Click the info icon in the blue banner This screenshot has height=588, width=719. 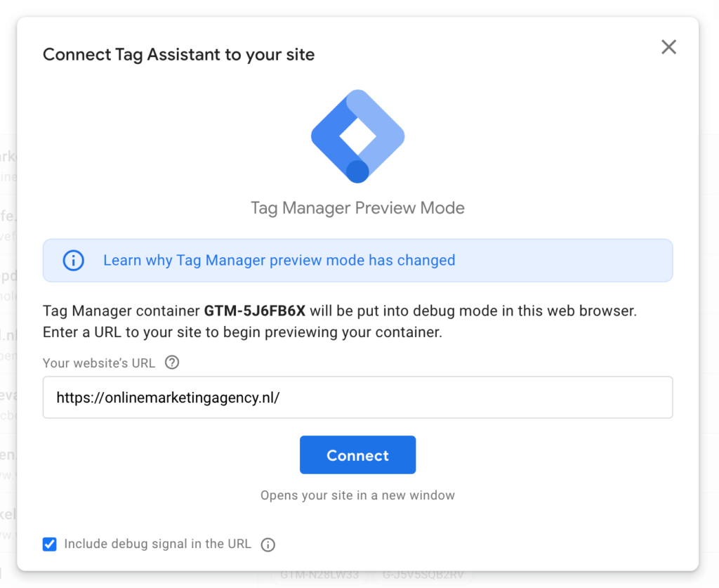point(73,261)
